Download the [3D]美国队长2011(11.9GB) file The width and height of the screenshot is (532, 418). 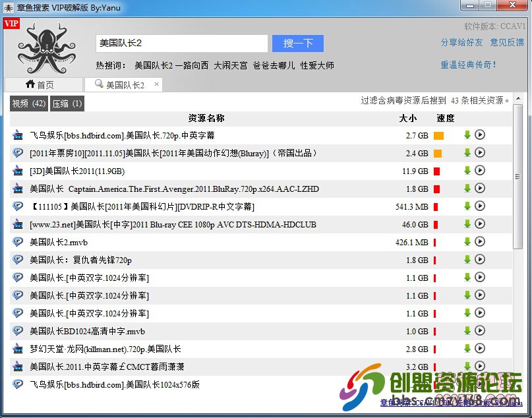click(x=467, y=171)
